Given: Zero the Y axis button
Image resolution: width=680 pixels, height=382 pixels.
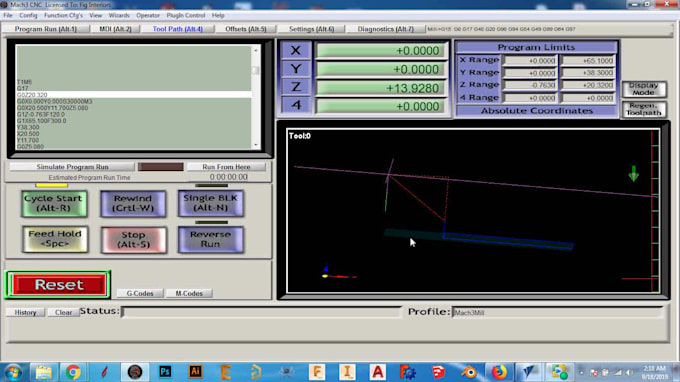Looking at the screenshot, I should [296, 69].
